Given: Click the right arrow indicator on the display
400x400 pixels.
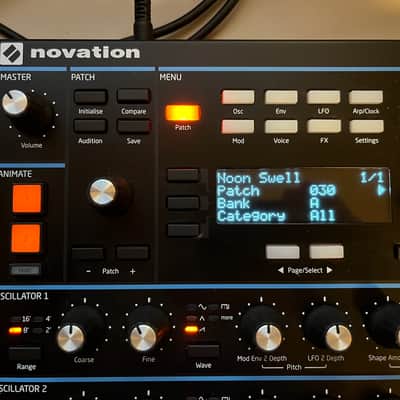Looking at the screenshot, I should click(x=382, y=190).
